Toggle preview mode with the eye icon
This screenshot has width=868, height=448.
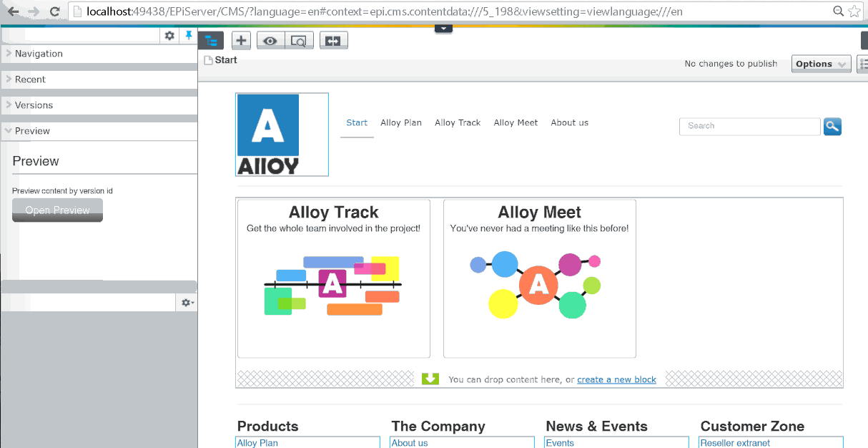coord(270,41)
